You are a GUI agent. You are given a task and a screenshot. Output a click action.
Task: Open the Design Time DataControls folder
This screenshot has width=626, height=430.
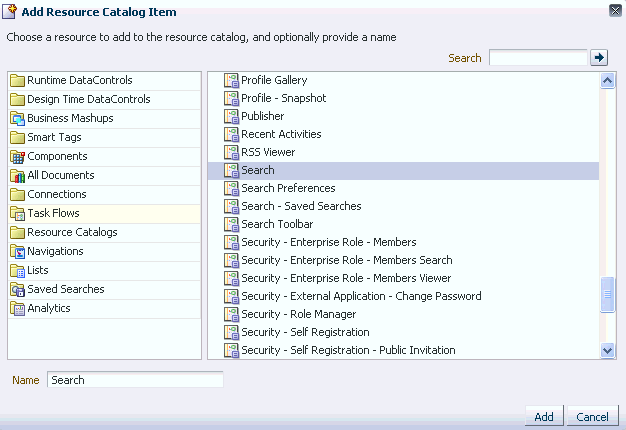[104, 99]
